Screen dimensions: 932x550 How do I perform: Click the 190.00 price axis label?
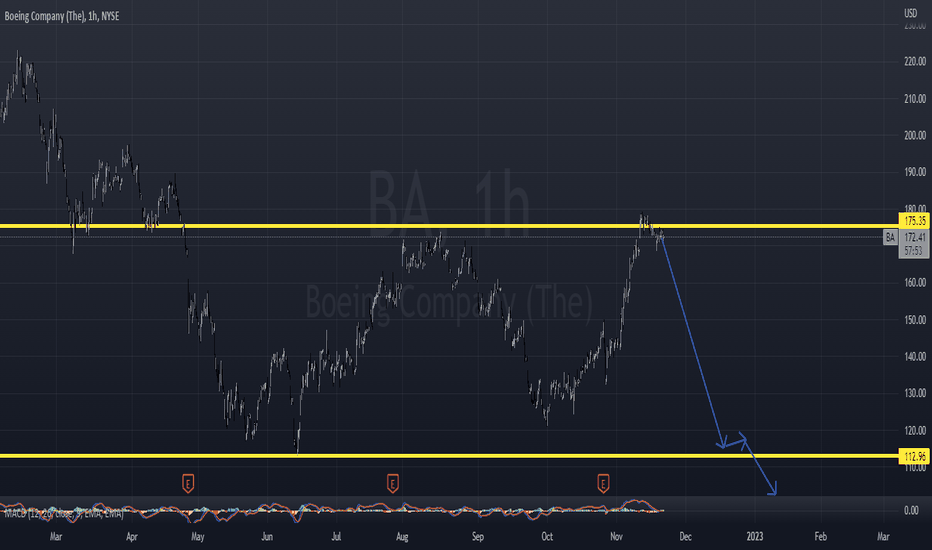click(915, 172)
